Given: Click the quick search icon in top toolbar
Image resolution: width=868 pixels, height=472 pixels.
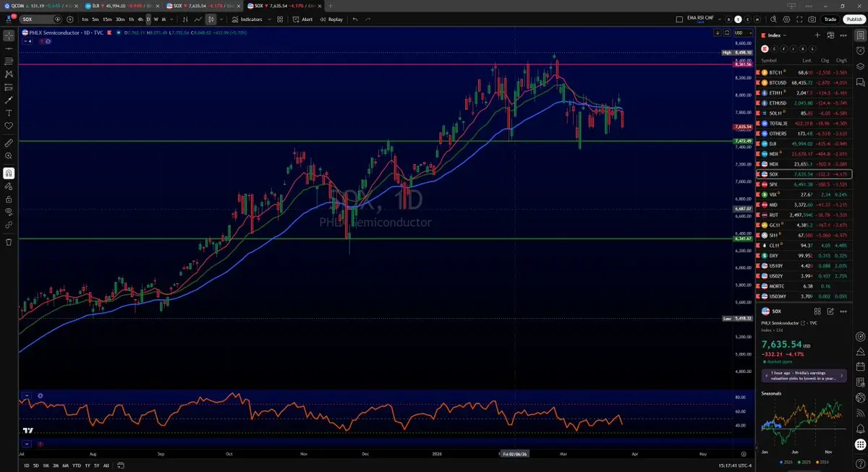Looking at the screenshot, I should pos(773,20).
